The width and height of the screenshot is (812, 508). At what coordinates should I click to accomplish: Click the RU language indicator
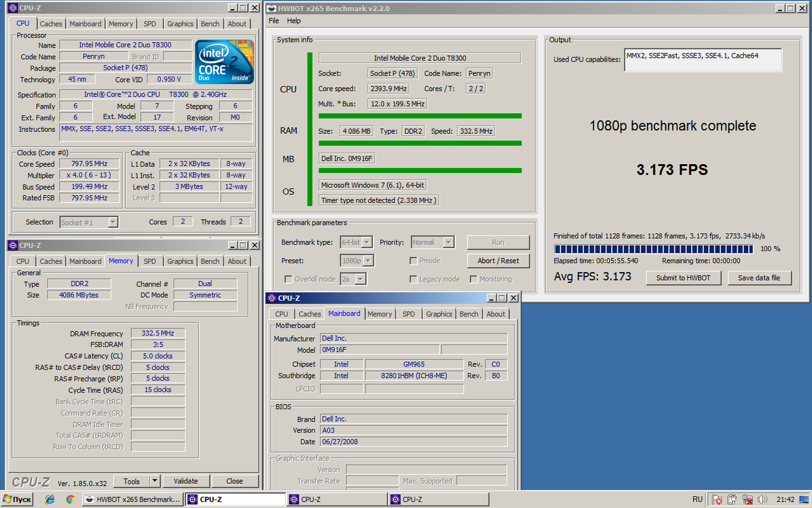click(697, 500)
